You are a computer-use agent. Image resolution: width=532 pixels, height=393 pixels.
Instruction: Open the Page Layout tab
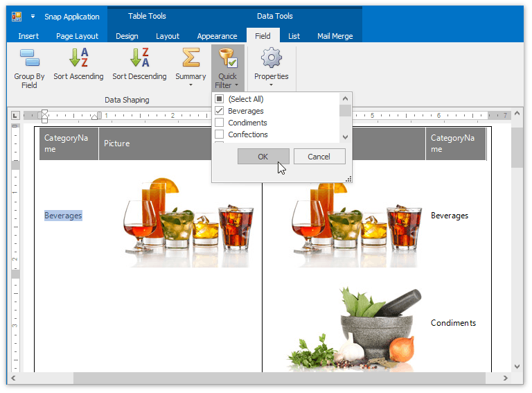(x=77, y=36)
